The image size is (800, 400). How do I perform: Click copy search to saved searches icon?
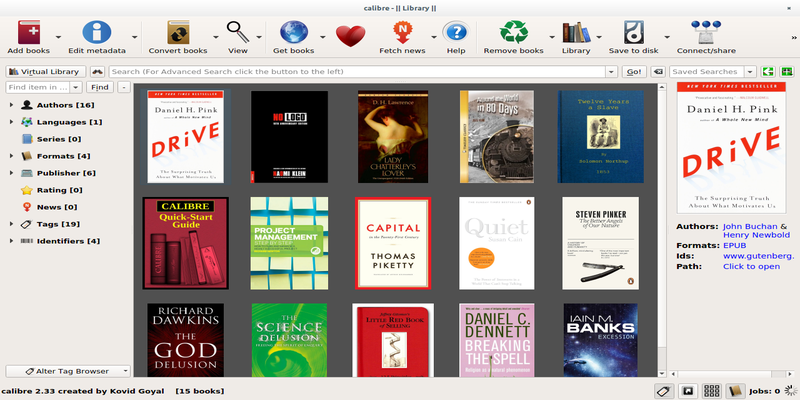[767, 71]
